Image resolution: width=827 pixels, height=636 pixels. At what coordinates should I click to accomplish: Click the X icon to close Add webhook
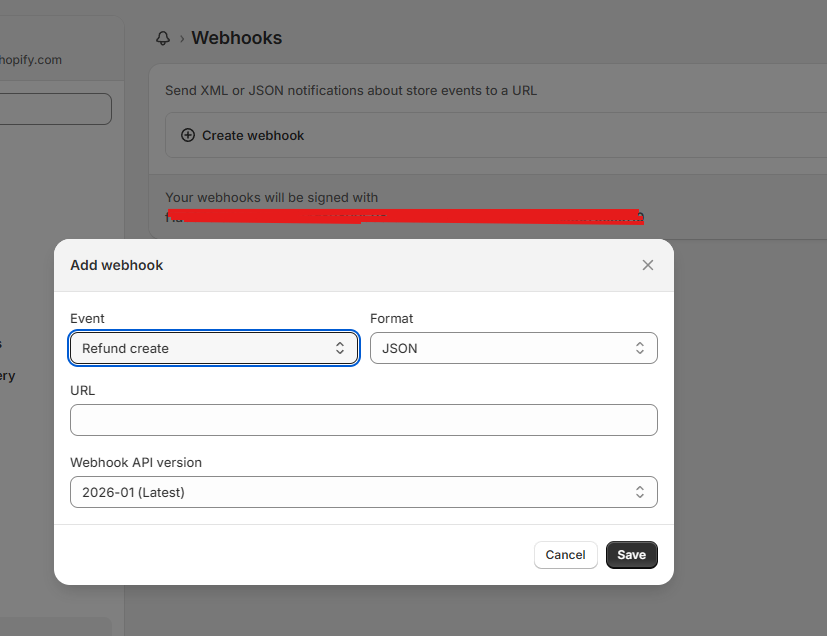point(647,264)
